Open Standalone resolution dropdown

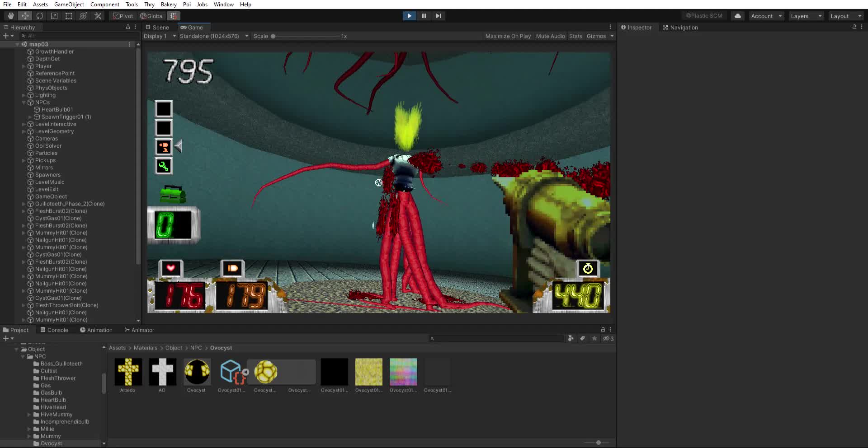pyautogui.click(x=214, y=36)
